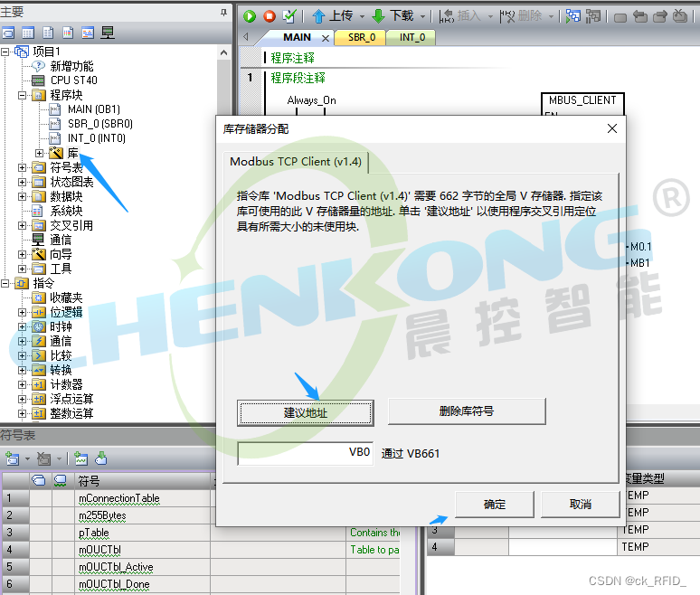The height and width of the screenshot is (595, 700).
Task: Select 转换 instruction folder
Action: click(x=61, y=370)
